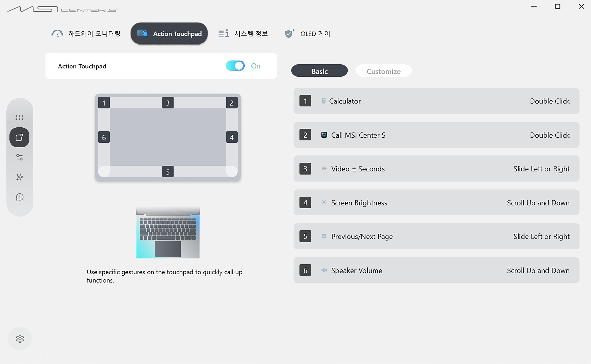Select the Basic mode button
This screenshot has height=364, width=591.
click(x=319, y=71)
